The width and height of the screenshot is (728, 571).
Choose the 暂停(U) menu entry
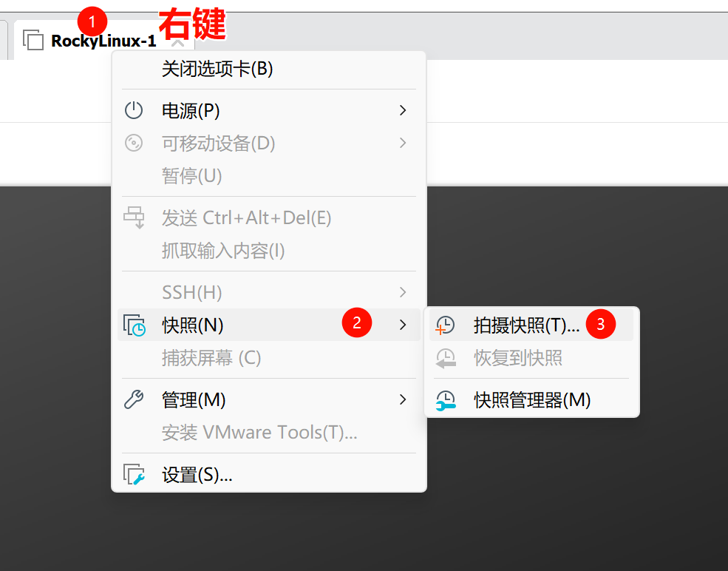pos(269,176)
